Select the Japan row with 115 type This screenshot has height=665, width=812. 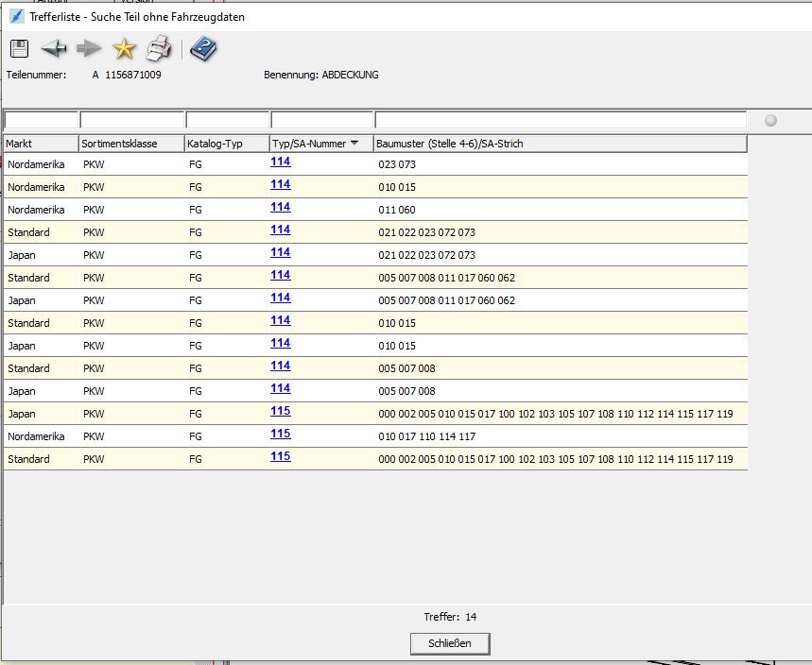click(375, 414)
